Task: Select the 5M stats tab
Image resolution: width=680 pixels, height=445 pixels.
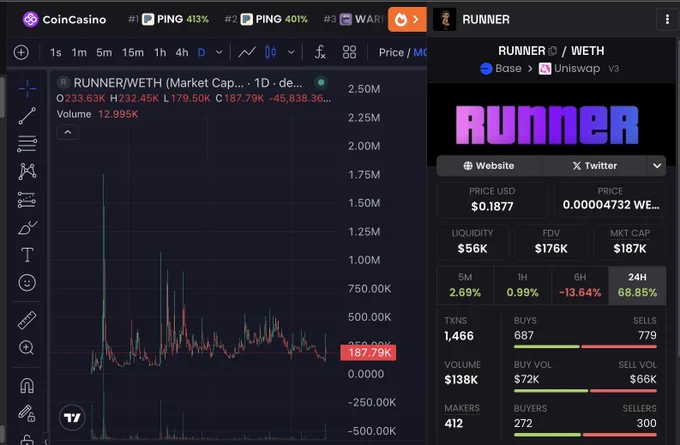Action: [465, 286]
